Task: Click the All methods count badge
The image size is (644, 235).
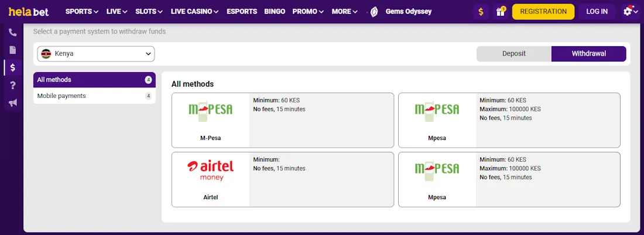Action: 148,80
